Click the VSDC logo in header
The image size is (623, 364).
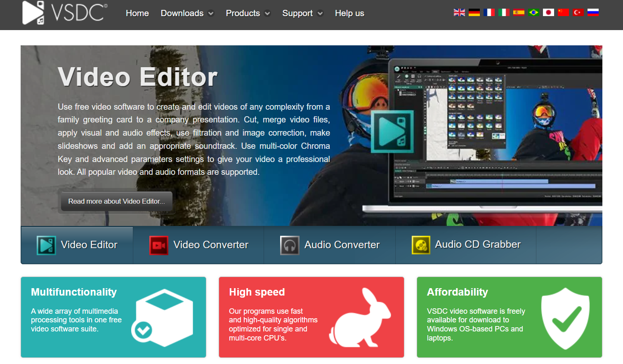coord(65,12)
